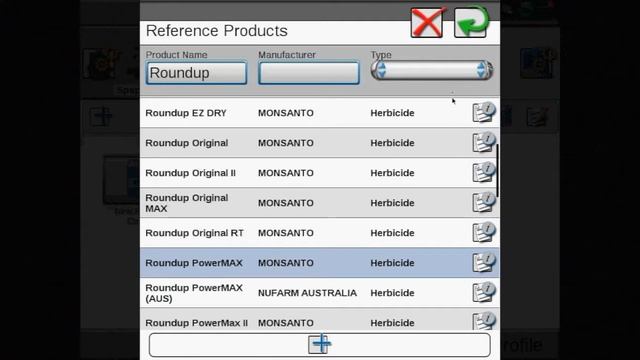Open info for Roundup PowerMax II
The height and width of the screenshot is (360, 640).
pos(484,321)
